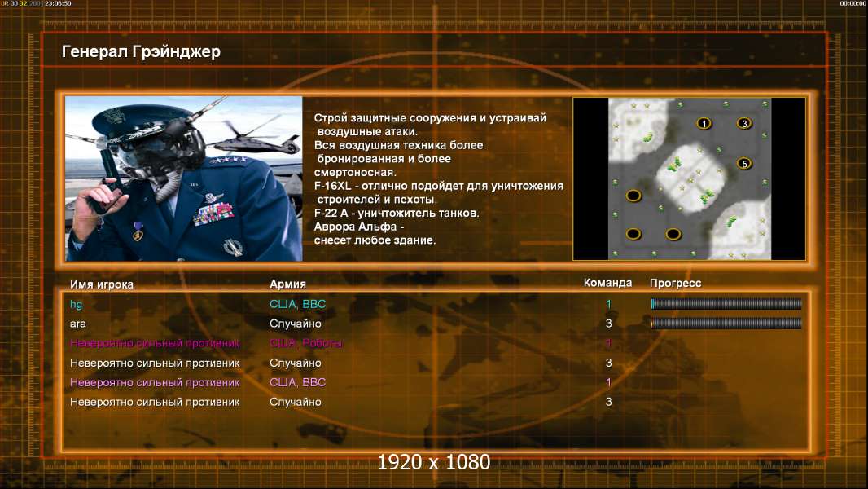The height and width of the screenshot is (489, 868).
Task: Click the Имя игрока column header
Action: click(x=101, y=284)
